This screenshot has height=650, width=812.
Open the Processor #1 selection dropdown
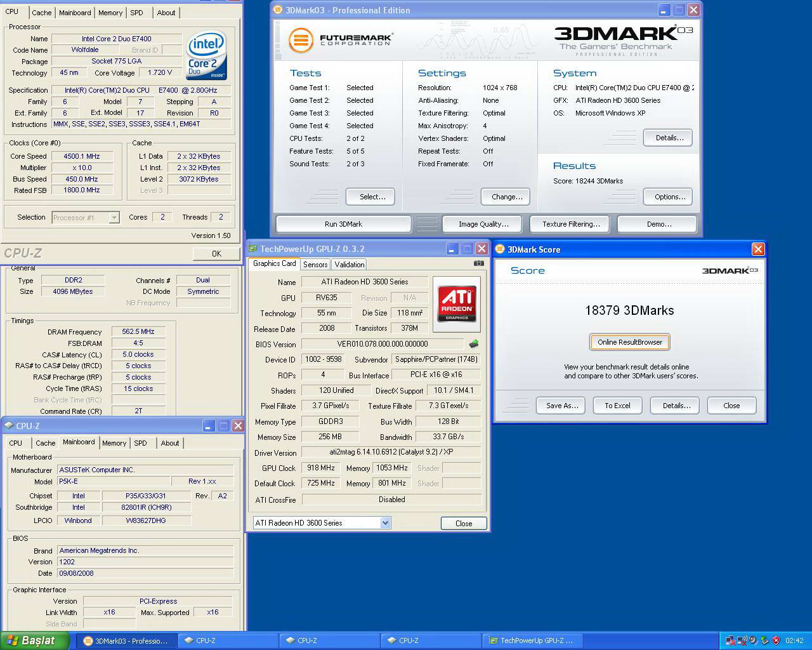(x=114, y=218)
